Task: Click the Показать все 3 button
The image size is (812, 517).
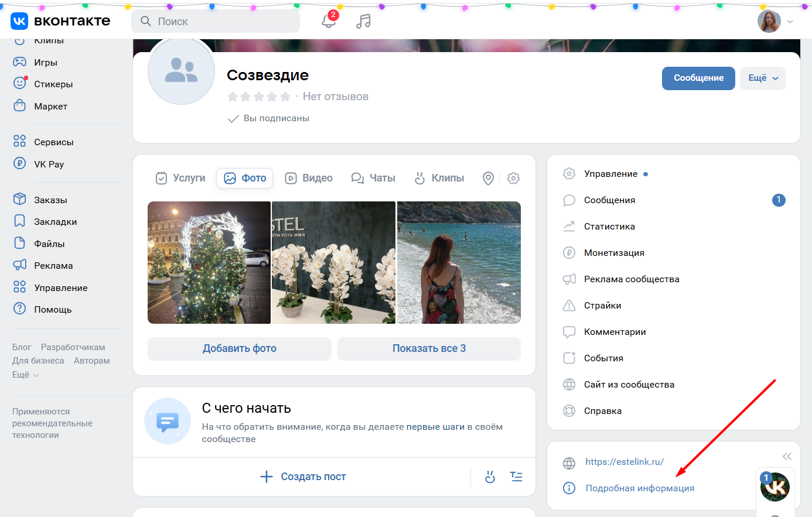Action: click(429, 348)
